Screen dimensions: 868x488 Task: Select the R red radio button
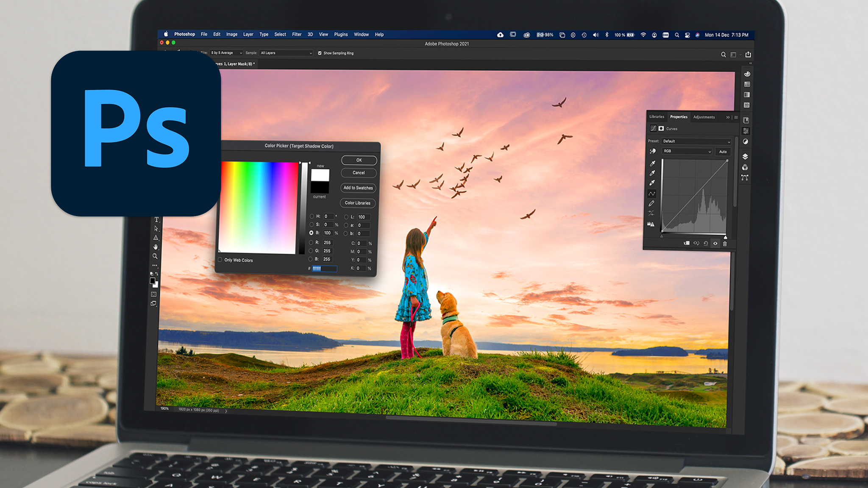click(311, 242)
